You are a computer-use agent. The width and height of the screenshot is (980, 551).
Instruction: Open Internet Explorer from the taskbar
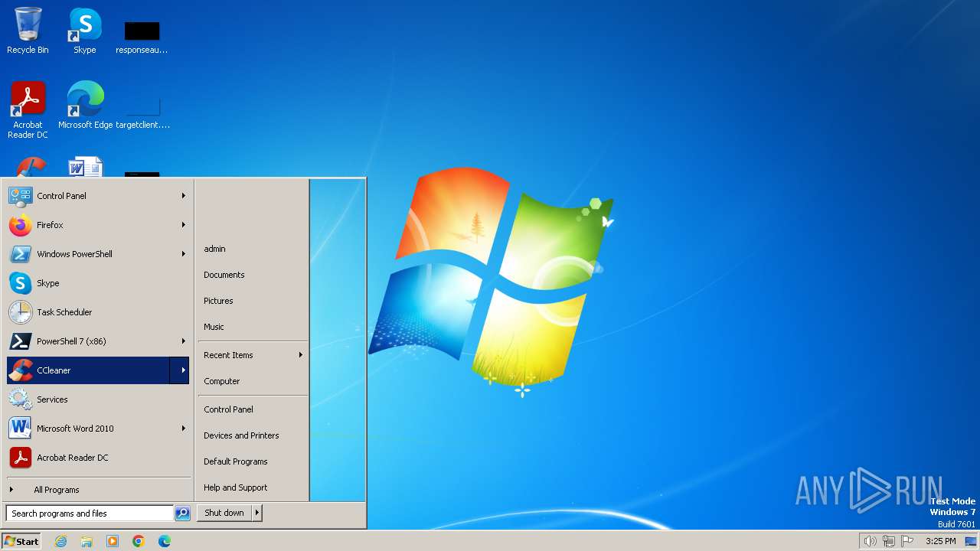click(60, 541)
